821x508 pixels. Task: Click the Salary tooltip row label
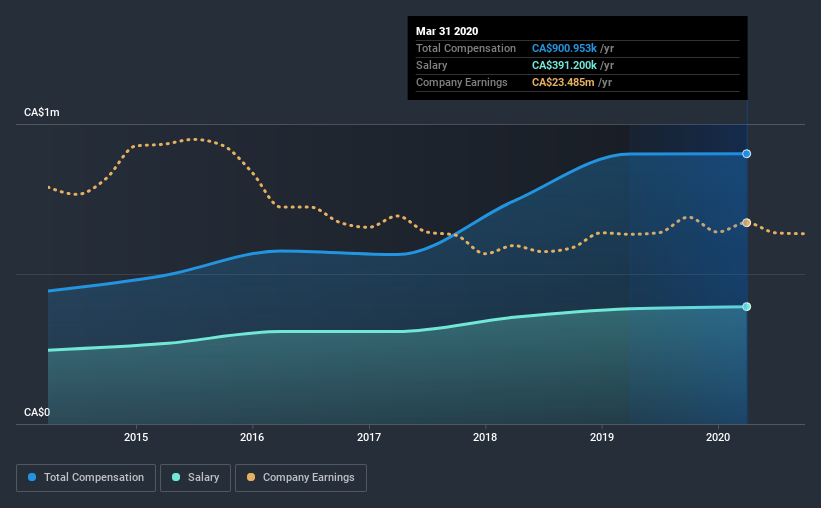(431, 65)
